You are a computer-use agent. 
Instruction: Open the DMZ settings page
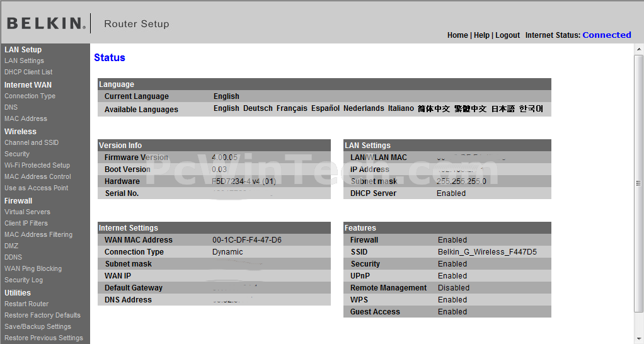[11, 246]
